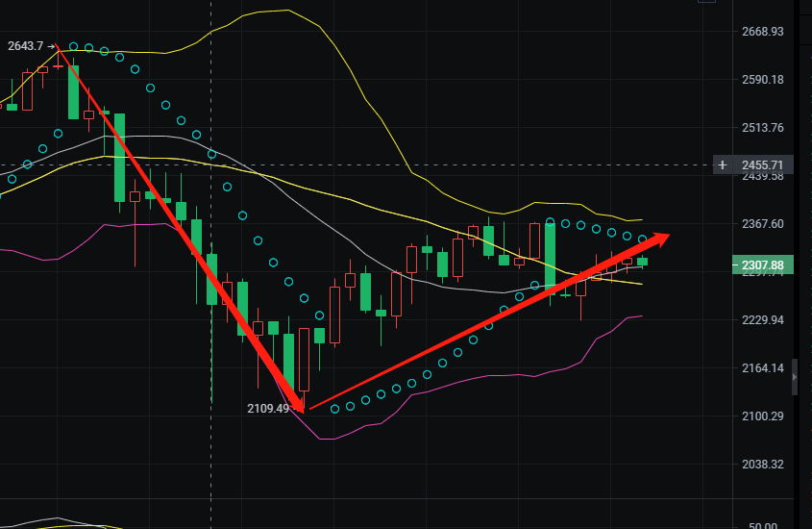
Task: Click the upward red arrow's arrowhead
Action: coord(657,239)
